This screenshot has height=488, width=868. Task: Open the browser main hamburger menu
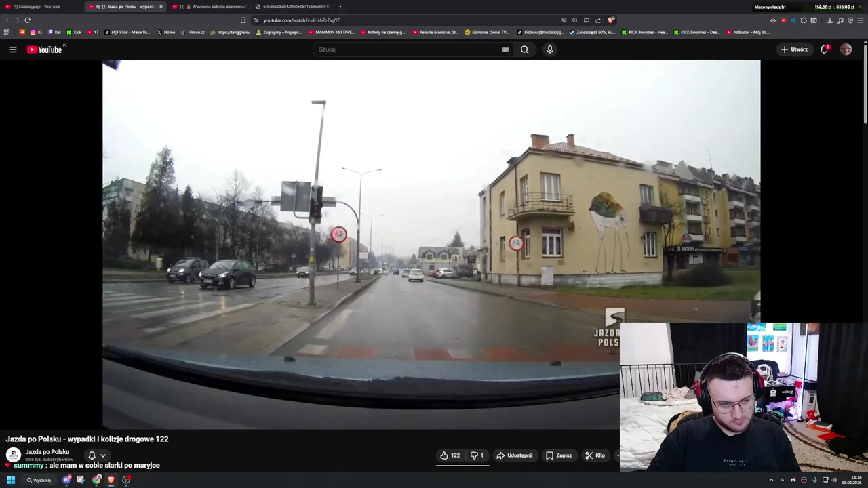pyautogui.click(x=860, y=20)
